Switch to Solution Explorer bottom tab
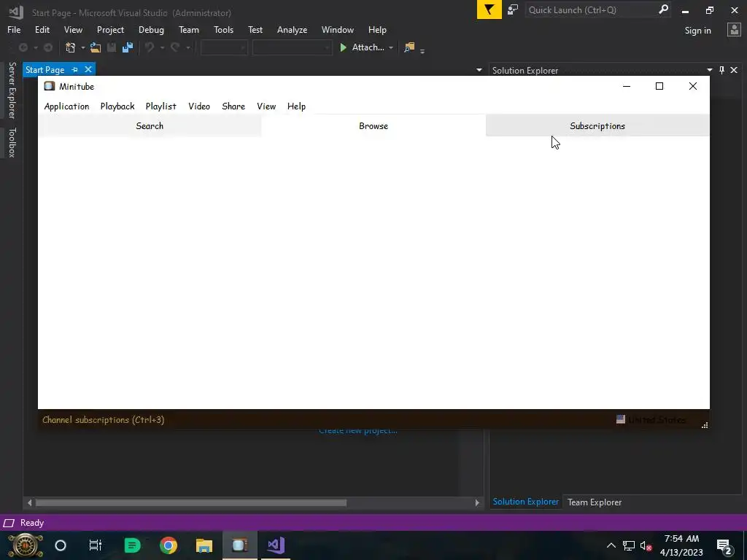Image resolution: width=747 pixels, height=560 pixels. click(x=525, y=502)
